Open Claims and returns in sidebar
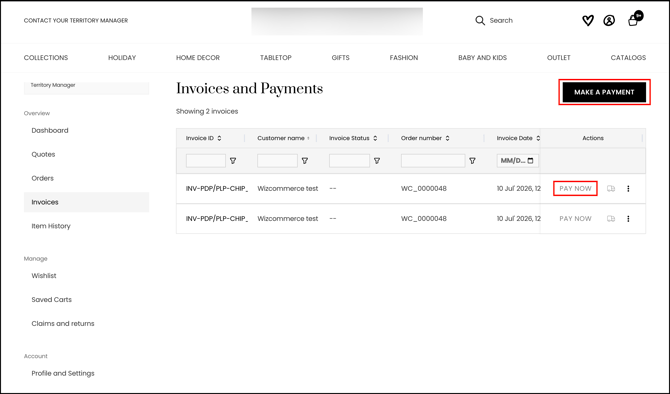The width and height of the screenshot is (670, 394). click(x=63, y=323)
